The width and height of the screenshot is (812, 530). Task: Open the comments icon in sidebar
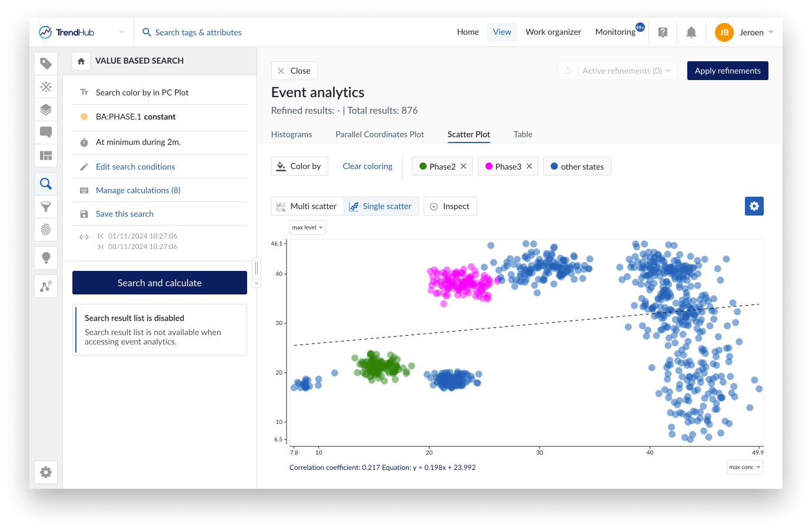(46, 132)
